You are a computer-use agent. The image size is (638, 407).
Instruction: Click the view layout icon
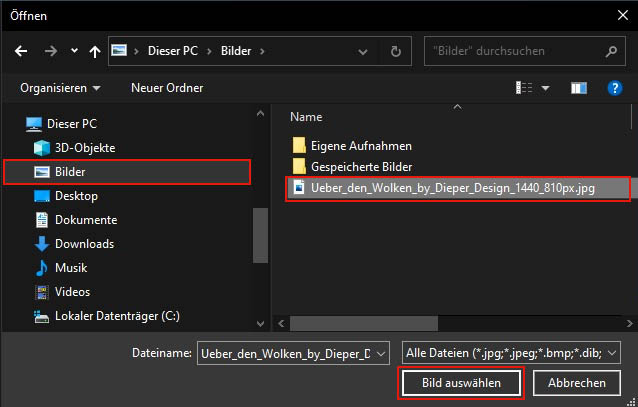click(x=524, y=88)
